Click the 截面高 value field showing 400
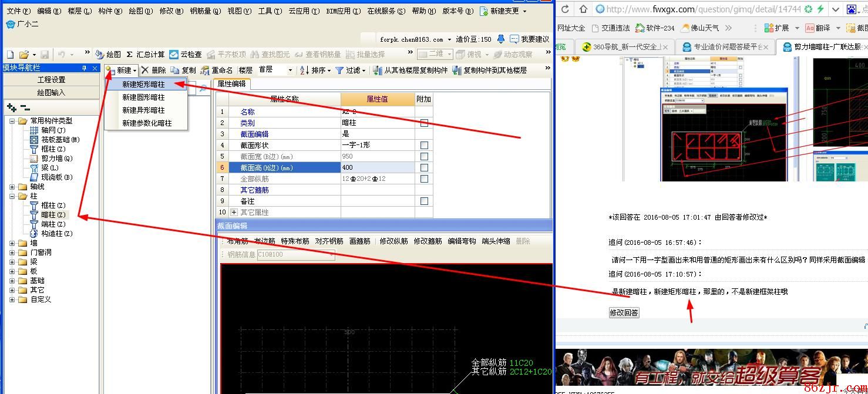The image size is (868, 394). tap(377, 167)
